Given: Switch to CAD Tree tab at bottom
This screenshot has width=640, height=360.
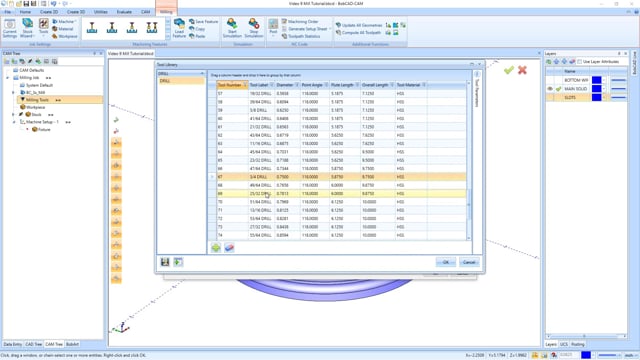Looking at the screenshot, I should pyautogui.click(x=33, y=344).
